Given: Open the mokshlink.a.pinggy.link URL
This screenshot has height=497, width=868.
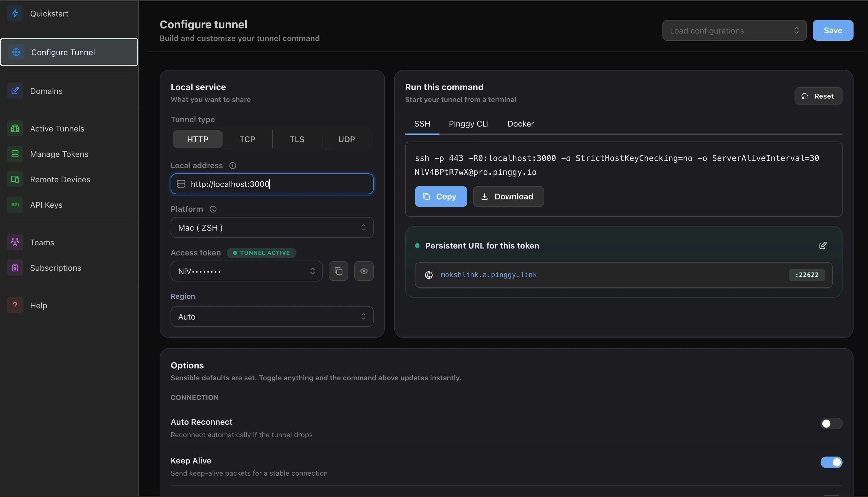Looking at the screenshot, I should pos(489,275).
